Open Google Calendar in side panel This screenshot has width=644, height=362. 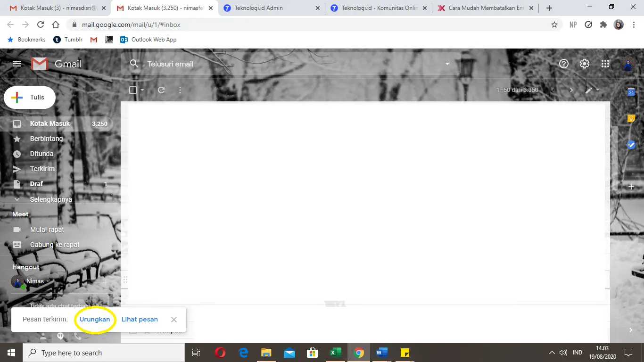click(631, 92)
